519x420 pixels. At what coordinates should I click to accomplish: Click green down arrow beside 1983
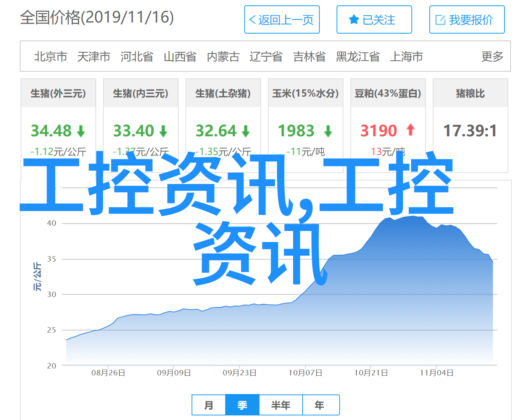click(328, 131)
